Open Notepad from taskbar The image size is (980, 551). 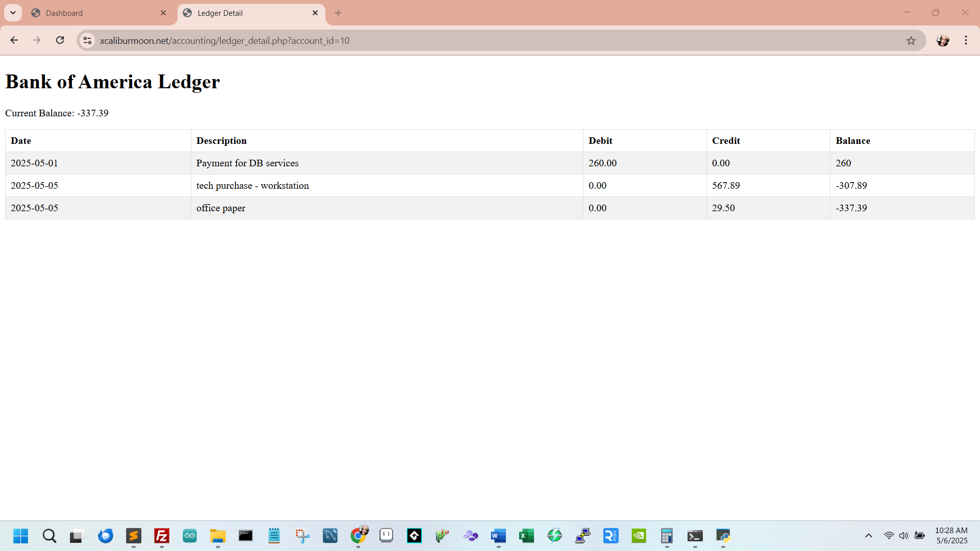pyautogui.click(x=274, y=536)
